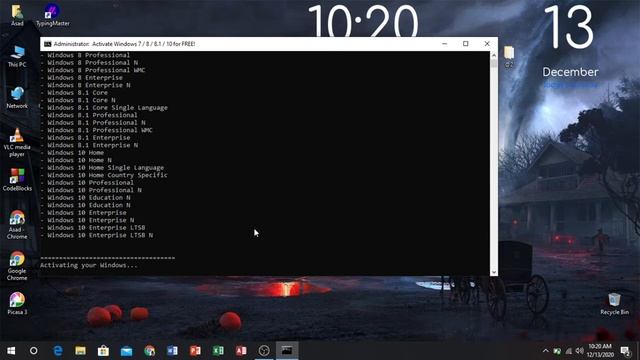Select the This PC desktop icon

tap(17, 56)
